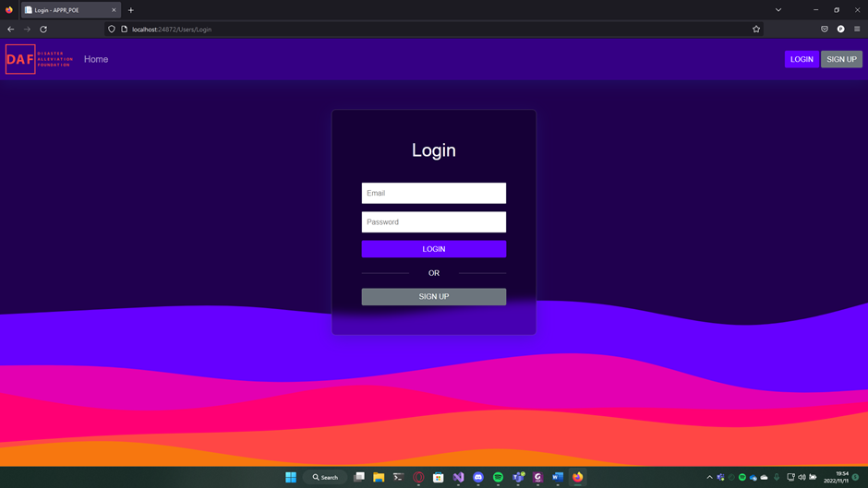The width and height of the screenshot is (868, 488).
Task: Open a new tab with the plus icon
Action: pyautogui.click(x=131, y=10)
